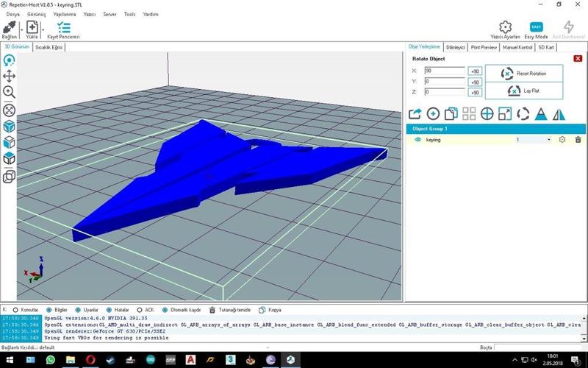Select the rotate view tool
Image resolution: width=588 pixels, height=368 pixels.
10,60
